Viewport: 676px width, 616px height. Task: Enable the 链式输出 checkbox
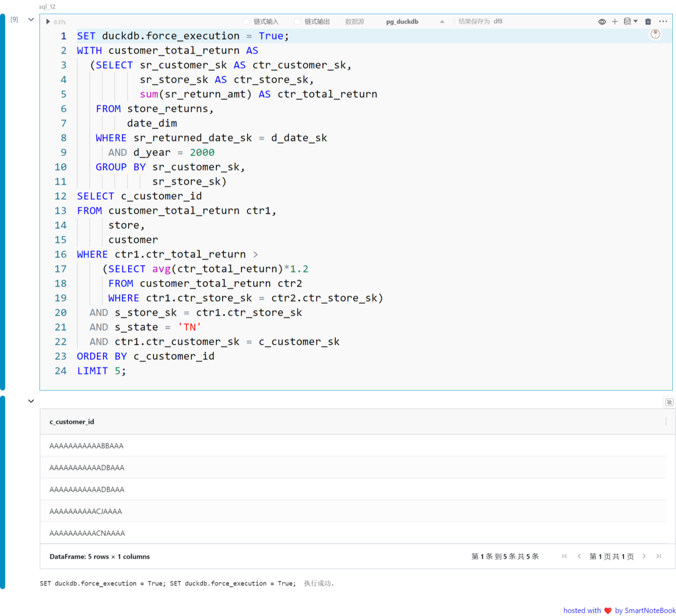coord(297,21)
